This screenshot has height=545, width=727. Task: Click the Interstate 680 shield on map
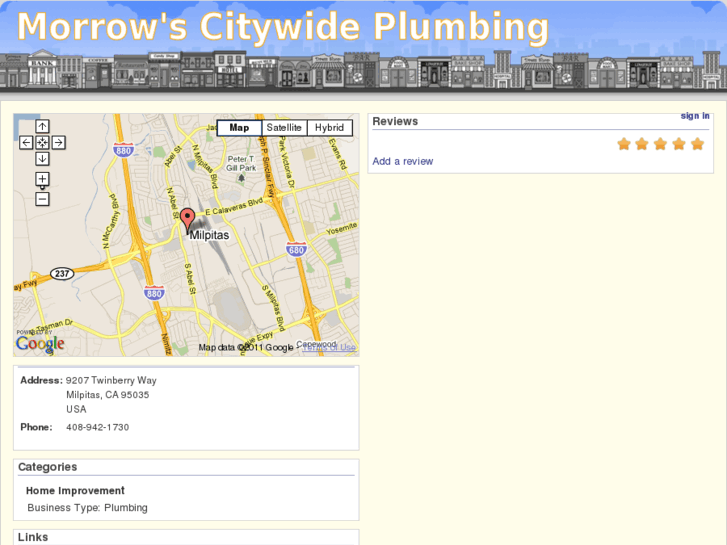click(x=296, y=250)
